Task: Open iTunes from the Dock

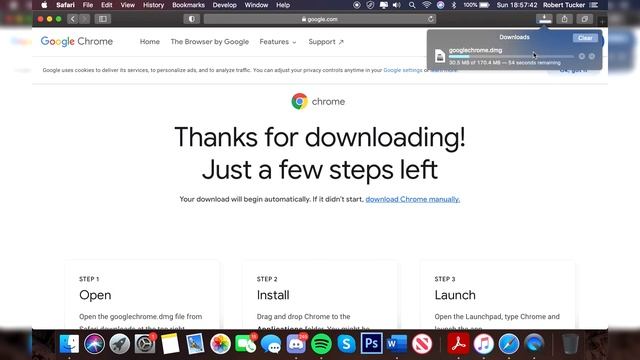Action: click(x=484, y=344)
